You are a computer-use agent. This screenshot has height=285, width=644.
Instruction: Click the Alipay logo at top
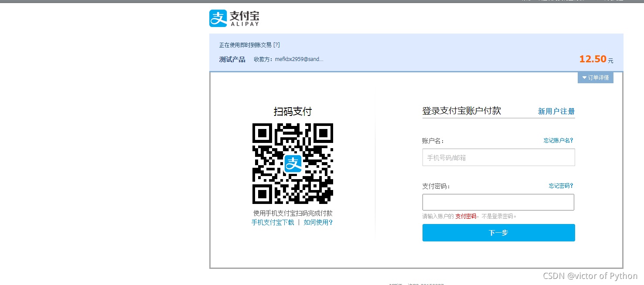coord(234,18)
